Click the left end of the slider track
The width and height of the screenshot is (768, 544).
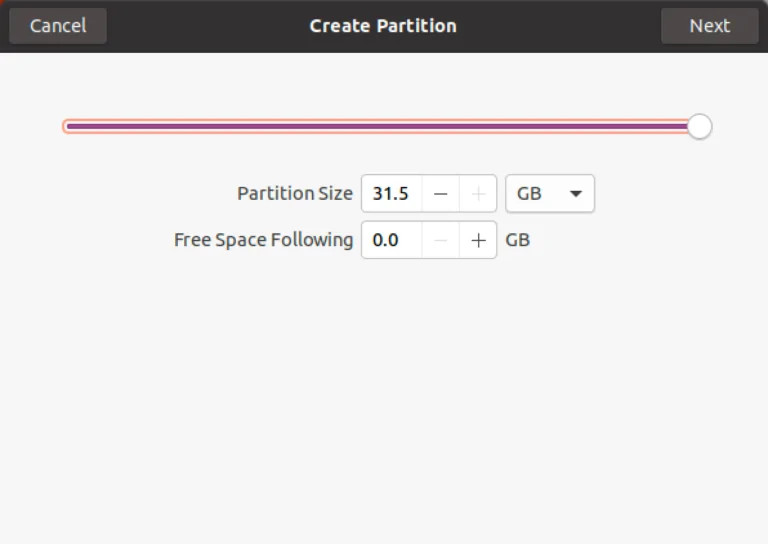click(x=68, y=127)
